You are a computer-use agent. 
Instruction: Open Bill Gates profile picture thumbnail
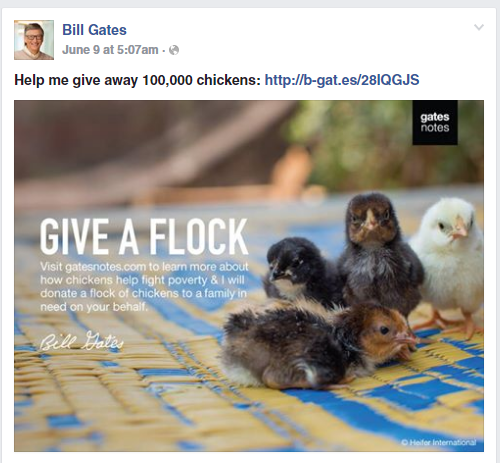click(x=34, y=40)
